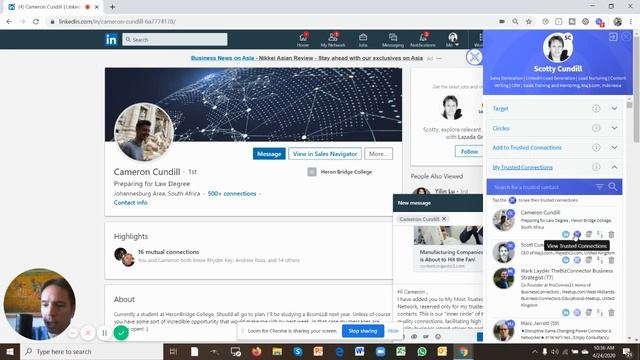Click the filter icon in trusted contact search

[599, 187]
